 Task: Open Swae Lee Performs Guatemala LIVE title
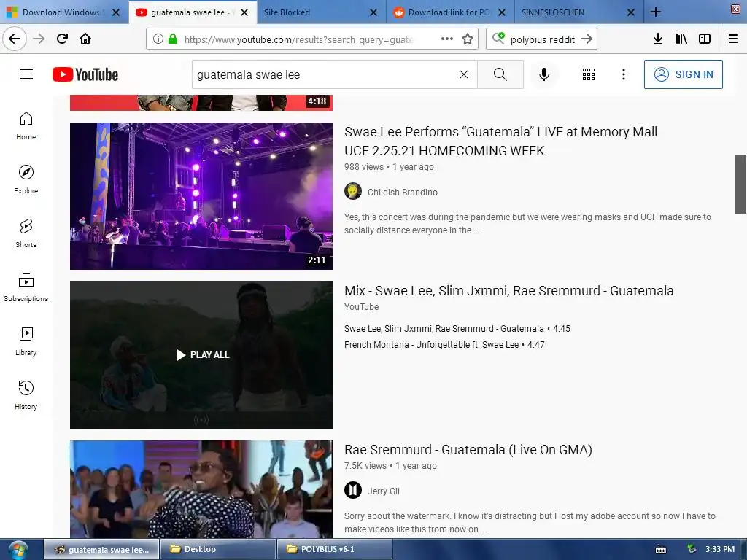pos(500,141)
